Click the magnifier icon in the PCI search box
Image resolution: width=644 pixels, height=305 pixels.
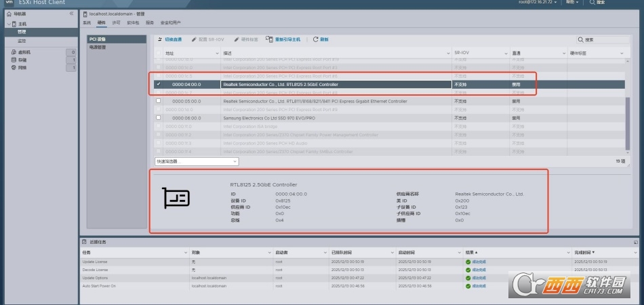point(581,40)
